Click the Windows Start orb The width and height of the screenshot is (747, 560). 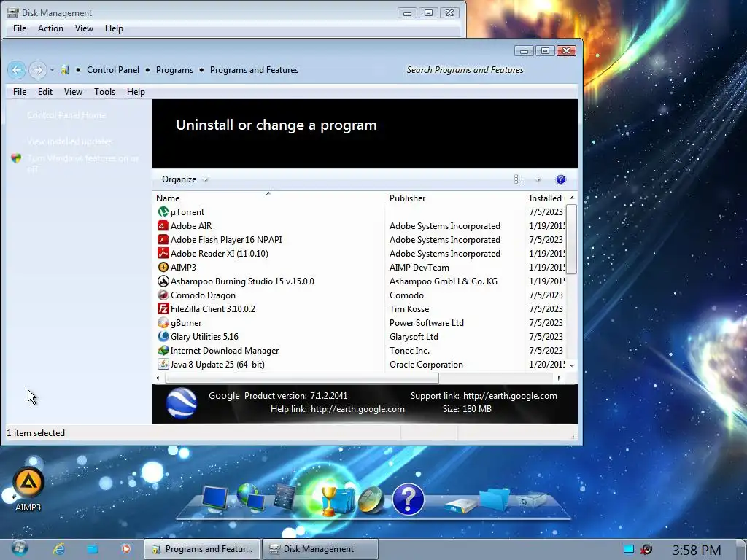click(x=20, y=548)
